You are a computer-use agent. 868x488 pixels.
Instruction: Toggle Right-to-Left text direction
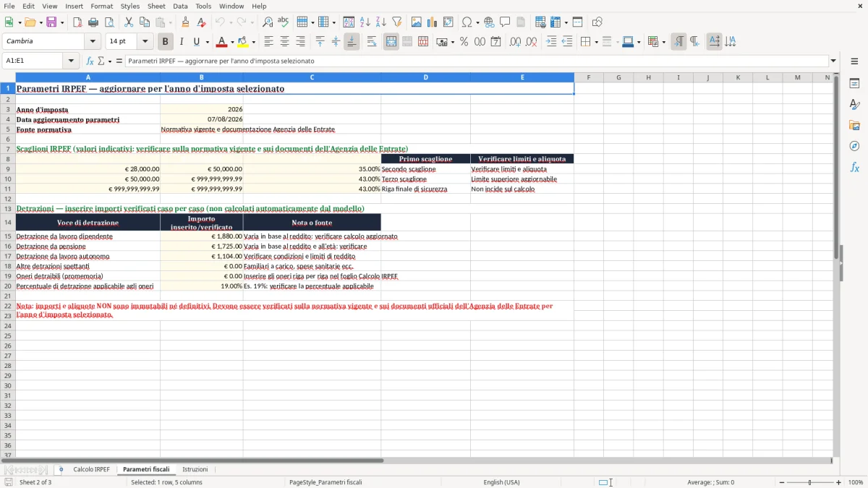pyautogui.click(x=694, y=42)
